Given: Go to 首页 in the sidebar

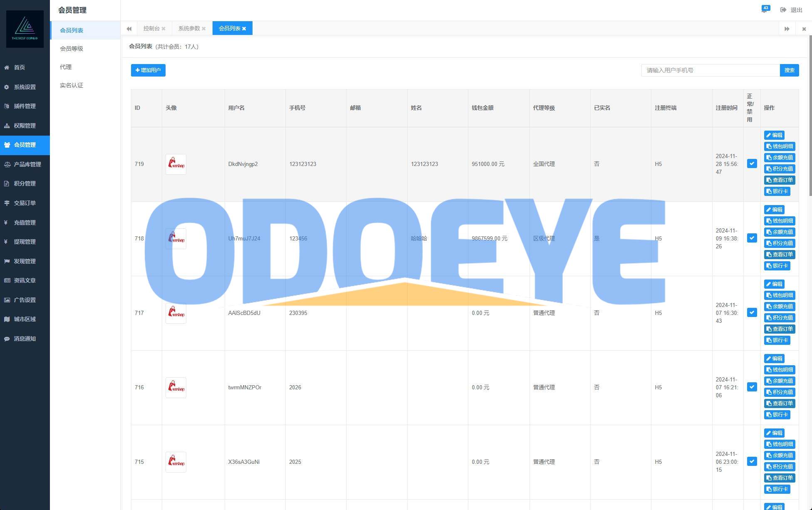Looking at the screenshot, I should point(25,67).
